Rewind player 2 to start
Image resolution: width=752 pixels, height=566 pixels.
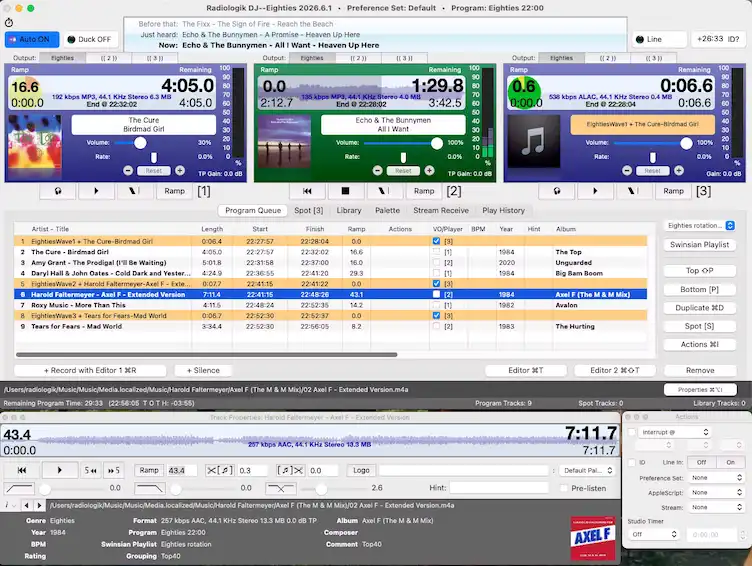point(307,191)
